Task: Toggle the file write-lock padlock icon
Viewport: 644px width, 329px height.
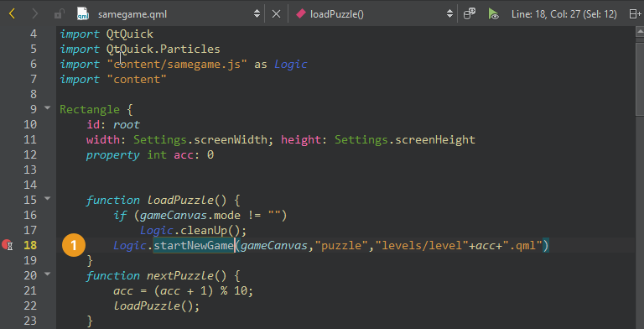Action: tap(60, 14)
